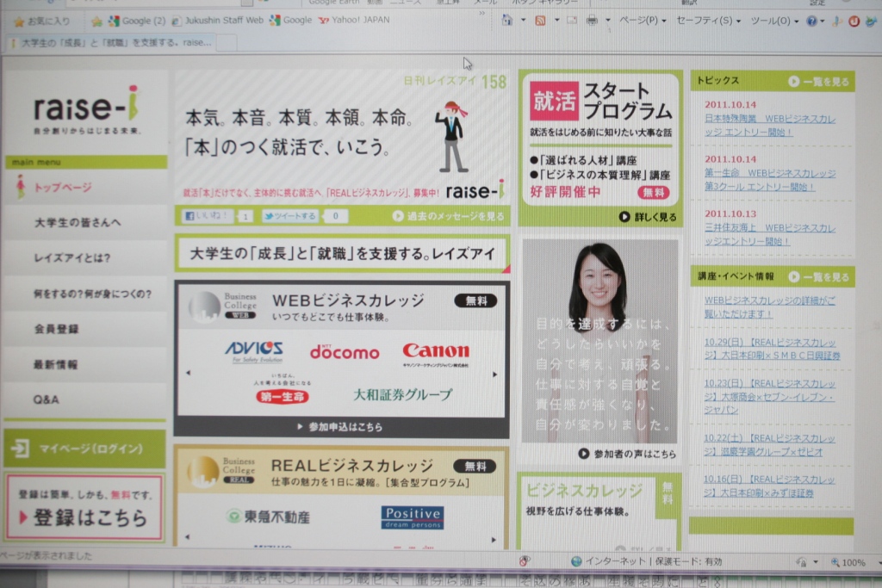Click the ADVICS company logo
Viewport: 882px width, 588px height.
254,352
